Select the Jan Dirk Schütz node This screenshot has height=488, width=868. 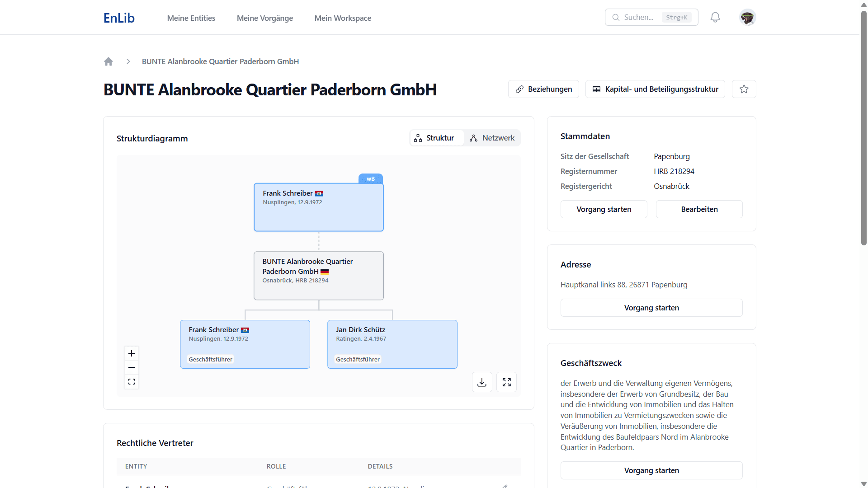pos(392,344)
